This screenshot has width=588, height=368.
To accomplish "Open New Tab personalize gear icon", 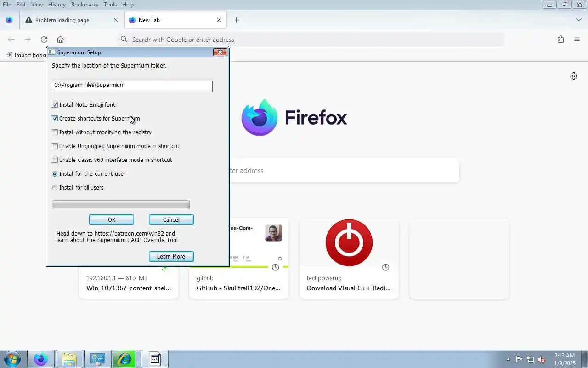I will [574, 76].
